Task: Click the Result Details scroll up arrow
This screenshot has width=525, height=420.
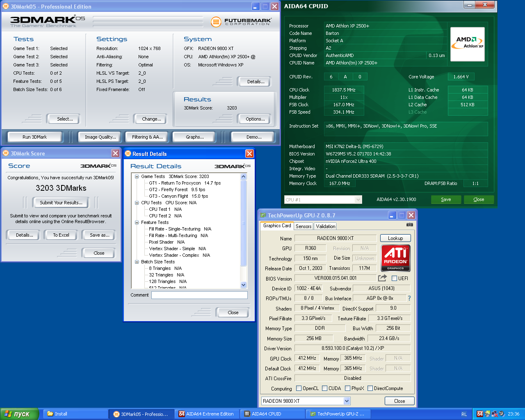Action: (x=243, y=176)
